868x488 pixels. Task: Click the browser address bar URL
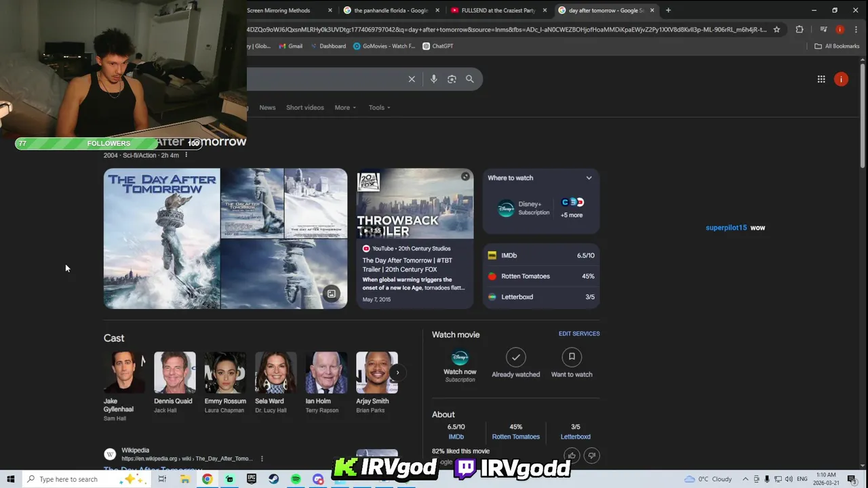507,29
